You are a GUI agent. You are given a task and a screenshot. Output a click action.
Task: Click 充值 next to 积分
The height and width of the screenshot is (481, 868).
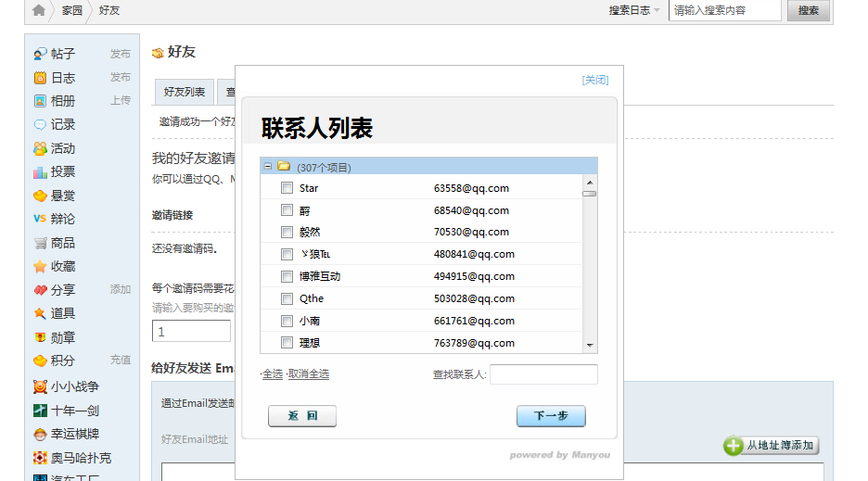(x=121, y=360)
